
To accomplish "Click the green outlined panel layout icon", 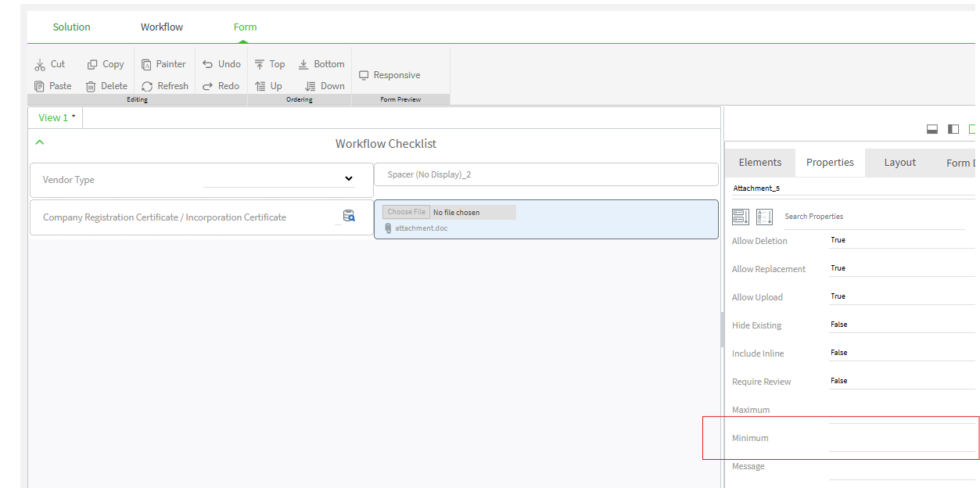I will [972, 129].
